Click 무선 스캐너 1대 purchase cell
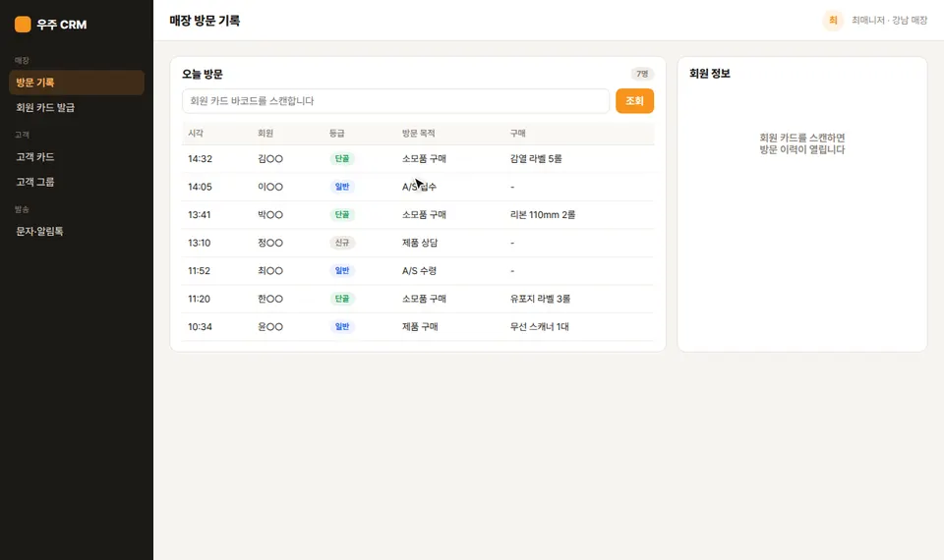 [540, 326]
